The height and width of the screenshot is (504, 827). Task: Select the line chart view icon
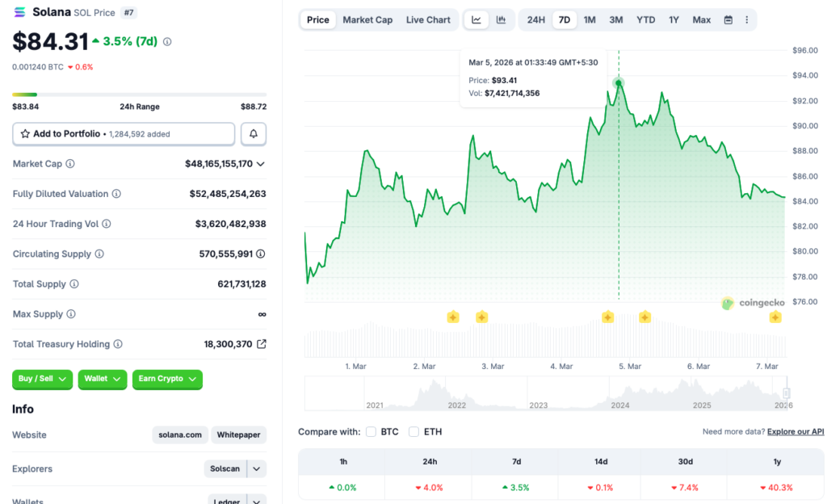click(x=476, y=19)
